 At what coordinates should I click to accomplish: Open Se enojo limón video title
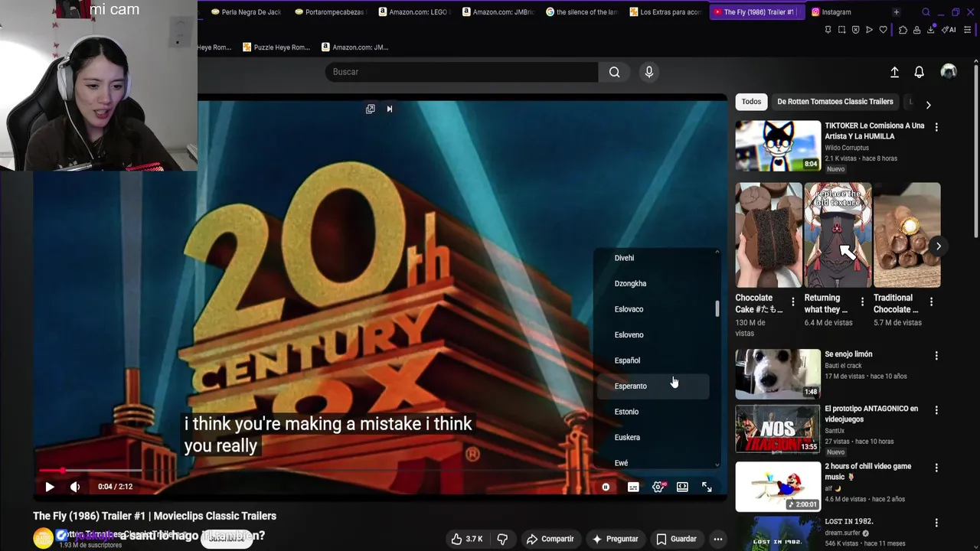(x=848, y=354)
